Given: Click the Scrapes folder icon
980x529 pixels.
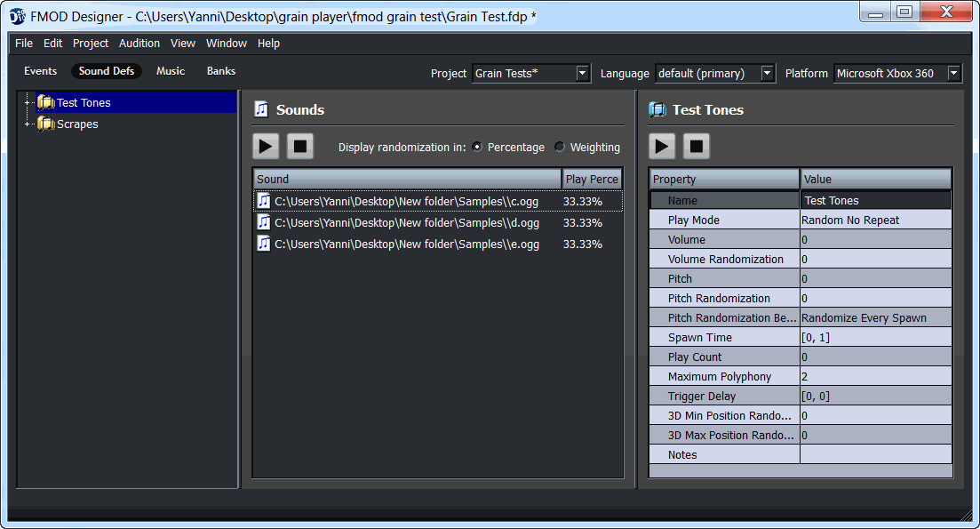Looking at the screenshot, I should tap(45, 124).
